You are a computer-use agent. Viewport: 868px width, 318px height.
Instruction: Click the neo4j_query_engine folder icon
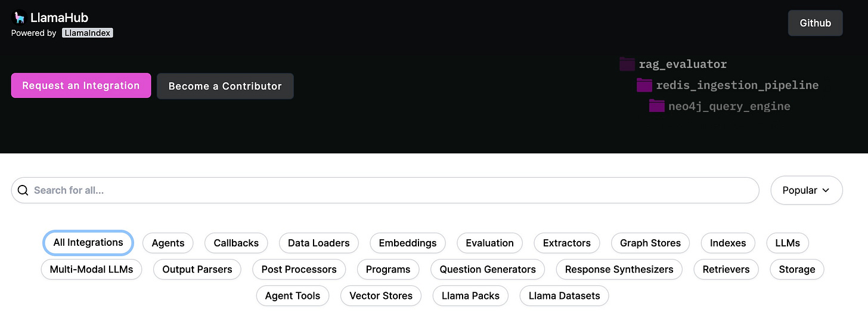click(x=657, y=106)
